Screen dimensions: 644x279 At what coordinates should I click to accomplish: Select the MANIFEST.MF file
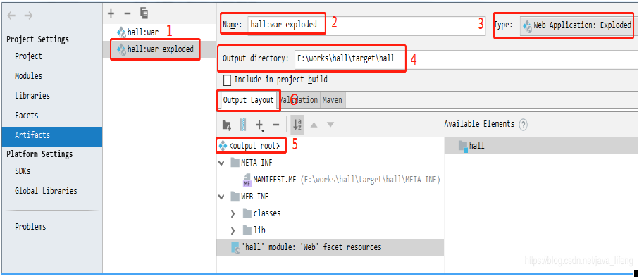pos(341,180)
